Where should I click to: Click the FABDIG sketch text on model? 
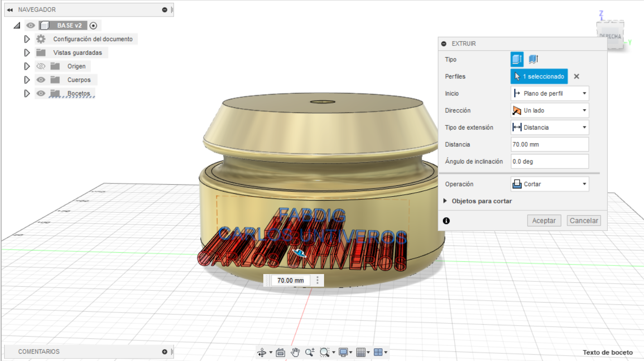tap(312, 215)
